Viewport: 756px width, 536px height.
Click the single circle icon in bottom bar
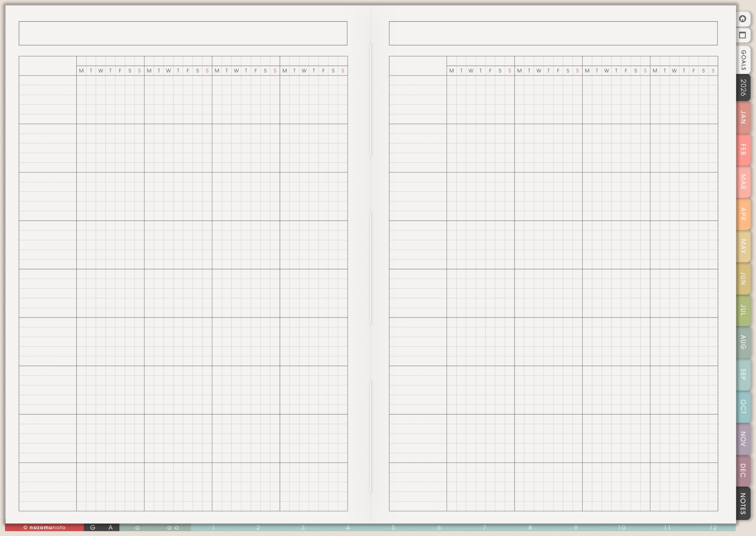137,528
